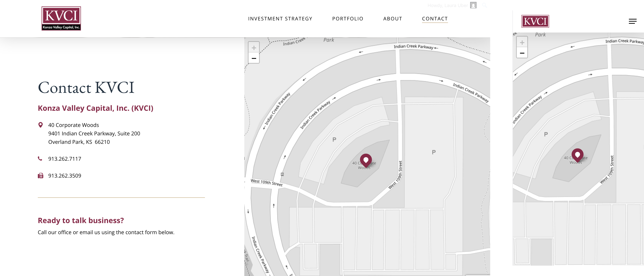Screen dimensions: 644x276
Task: Select the Contact navigation item
Action: click(435, 19)
